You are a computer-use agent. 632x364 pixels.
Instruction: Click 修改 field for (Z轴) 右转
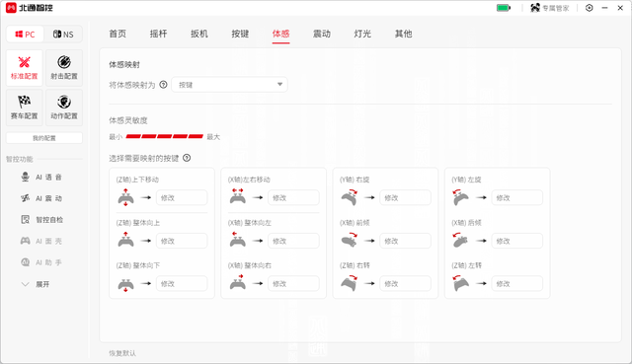tap(405, 283)
